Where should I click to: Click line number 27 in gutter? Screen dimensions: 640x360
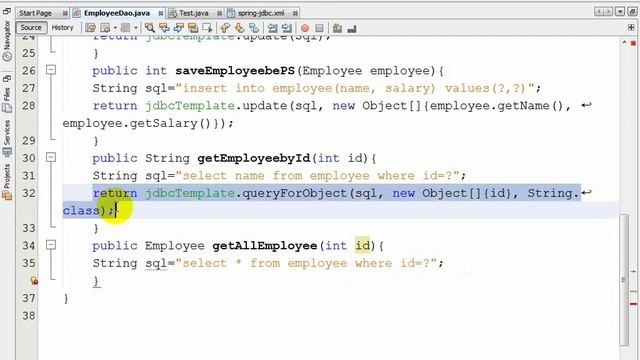(x=29, y=88)
